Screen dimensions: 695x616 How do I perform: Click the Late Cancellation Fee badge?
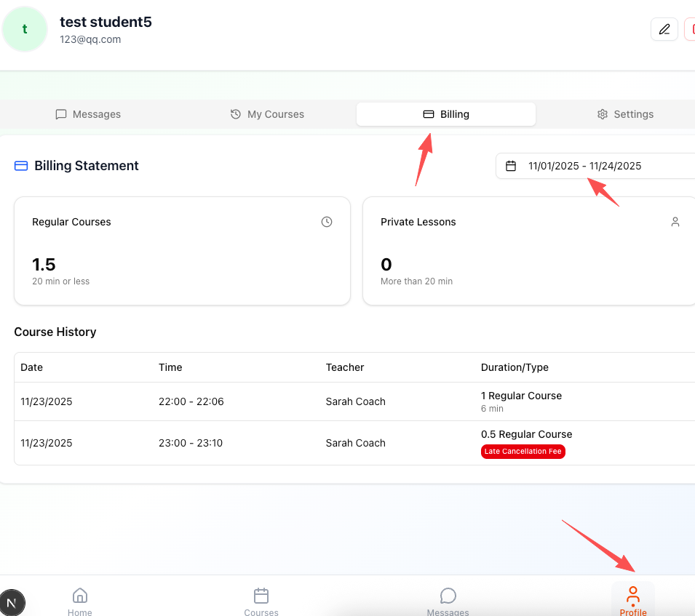tap(523, 452)
